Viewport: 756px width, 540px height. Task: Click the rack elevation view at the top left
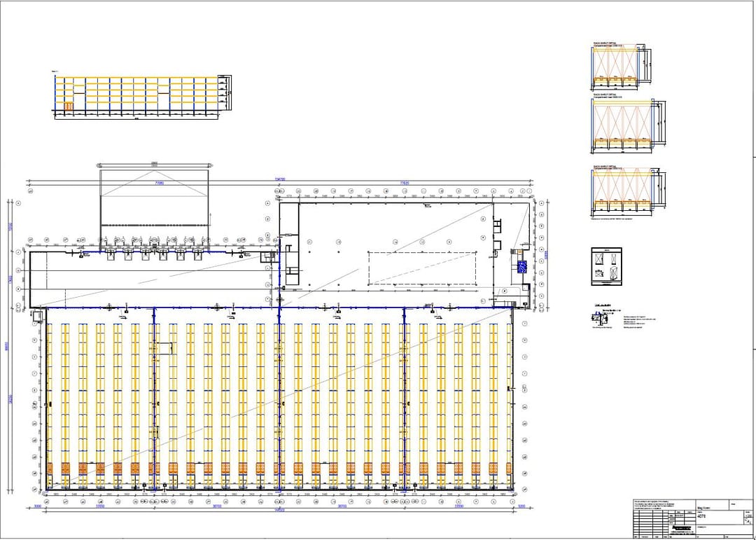(x=140, y=94)
